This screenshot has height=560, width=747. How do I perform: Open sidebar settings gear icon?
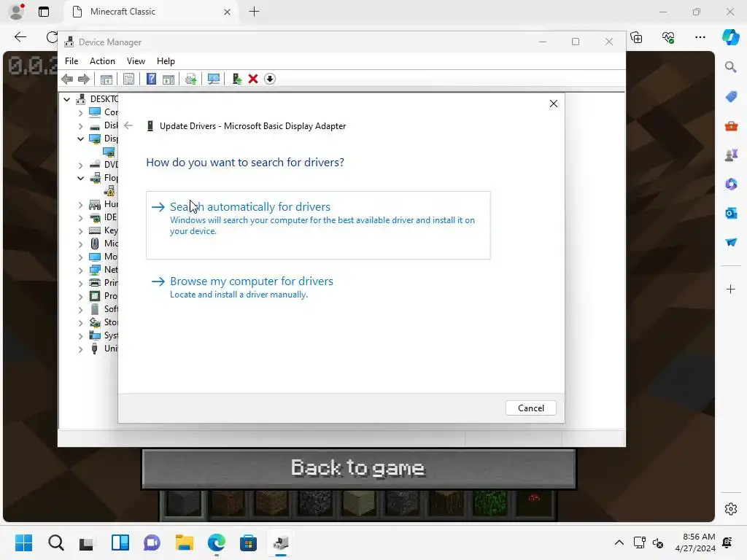pos(731,509)
